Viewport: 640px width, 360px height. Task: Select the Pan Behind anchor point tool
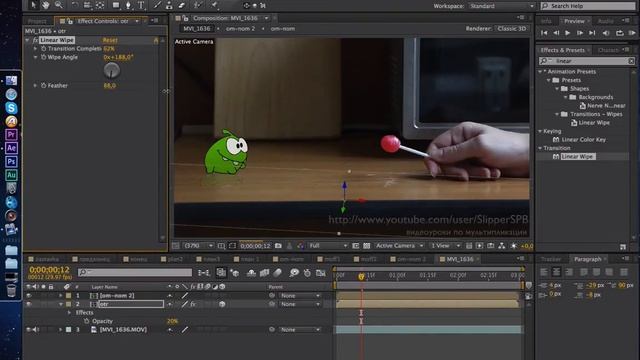point(100,5)
